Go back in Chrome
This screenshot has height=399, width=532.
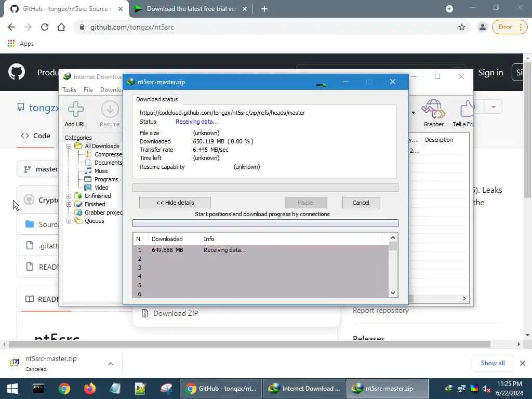(x=11, y=27)
